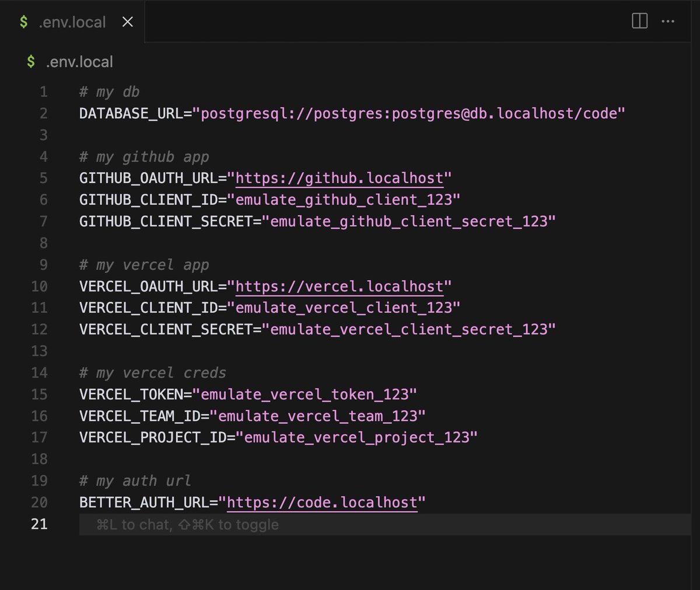Click line number 15 in the gutter
Viewport: 700px width, 590px height.
39,395
